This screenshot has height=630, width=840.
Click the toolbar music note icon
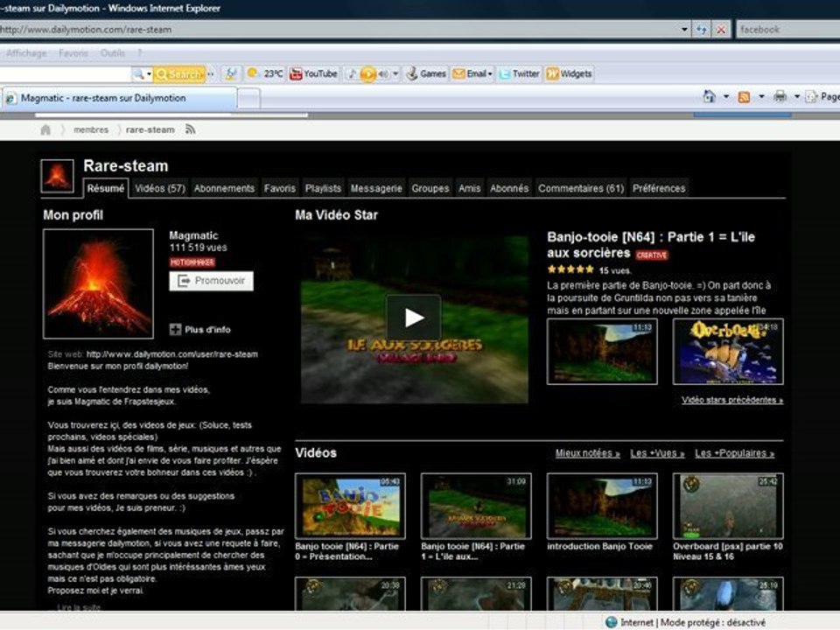click(x=352, y=73)
